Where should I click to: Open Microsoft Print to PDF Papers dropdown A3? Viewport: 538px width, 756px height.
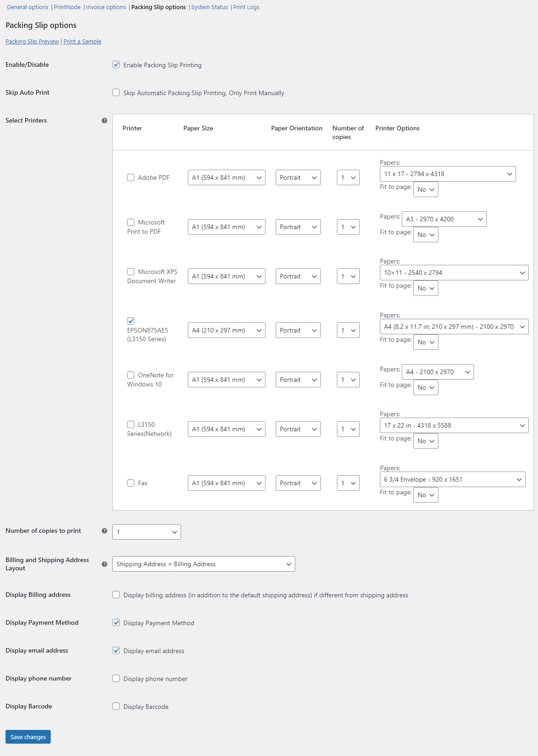pos(444,219)
